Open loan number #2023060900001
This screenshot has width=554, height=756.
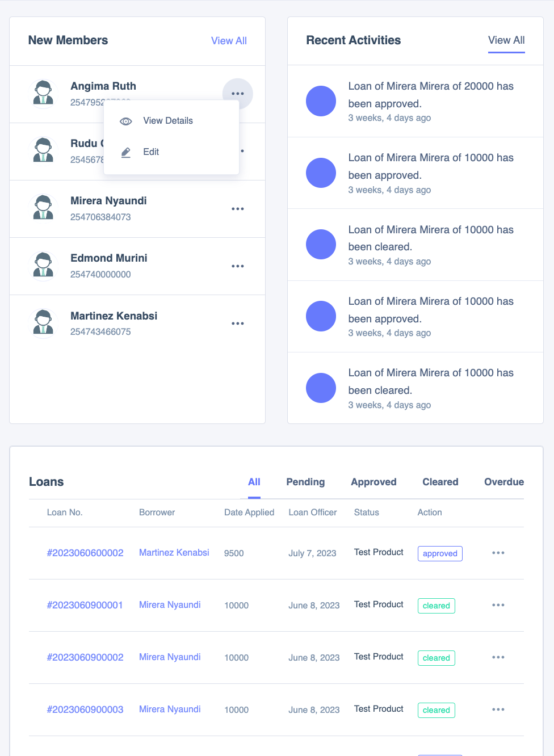85,605
